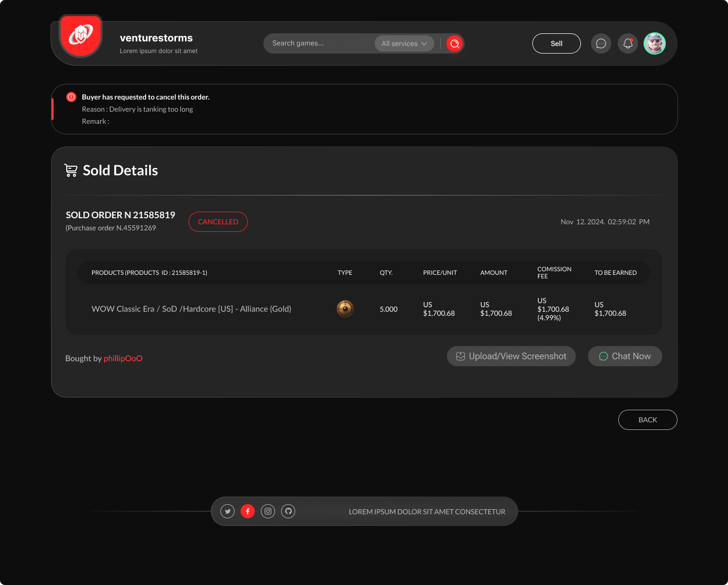Screen dimensions: 728x585
Task: Click the Sell button
Action: (557, 43)
